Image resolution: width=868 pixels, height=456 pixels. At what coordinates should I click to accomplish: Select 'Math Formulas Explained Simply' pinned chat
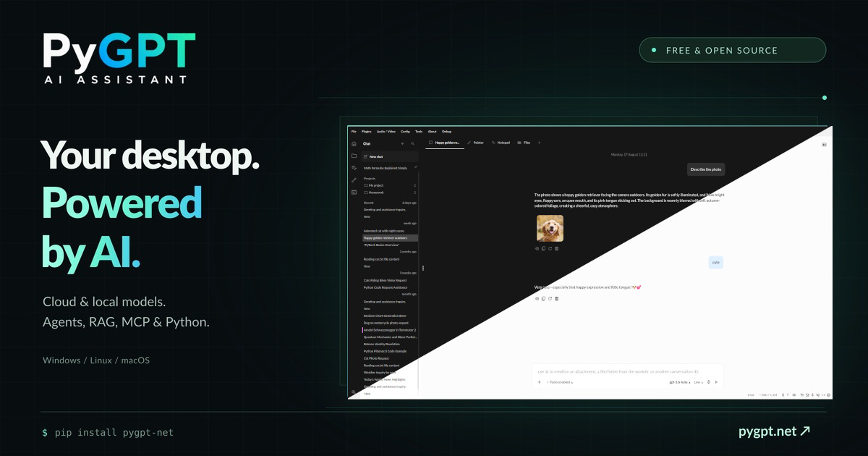pyautogui.click(x=386, y=168)
